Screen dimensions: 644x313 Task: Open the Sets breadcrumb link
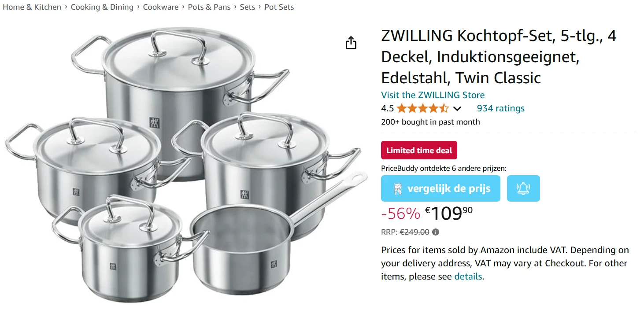(x=248, y=7)
